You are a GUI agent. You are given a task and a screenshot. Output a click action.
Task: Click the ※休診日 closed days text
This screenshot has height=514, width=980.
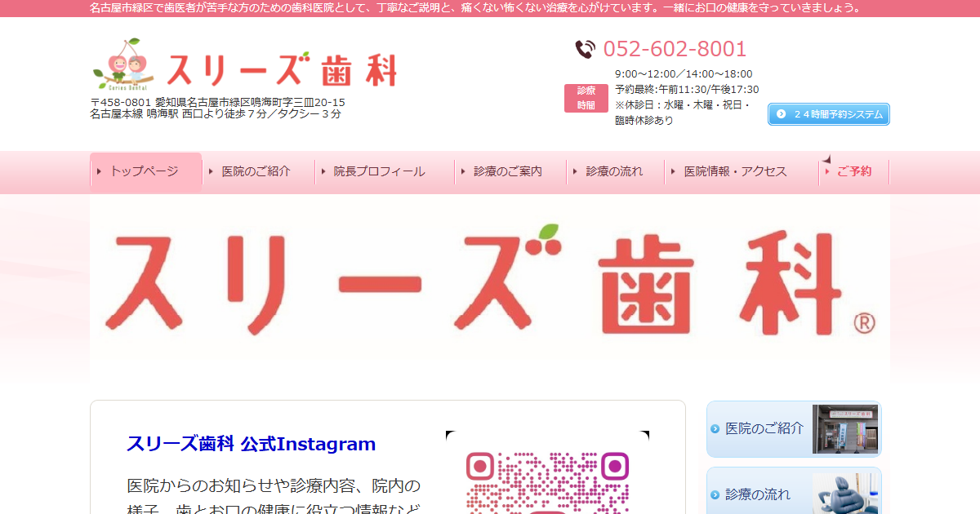[x=683, y=113]
